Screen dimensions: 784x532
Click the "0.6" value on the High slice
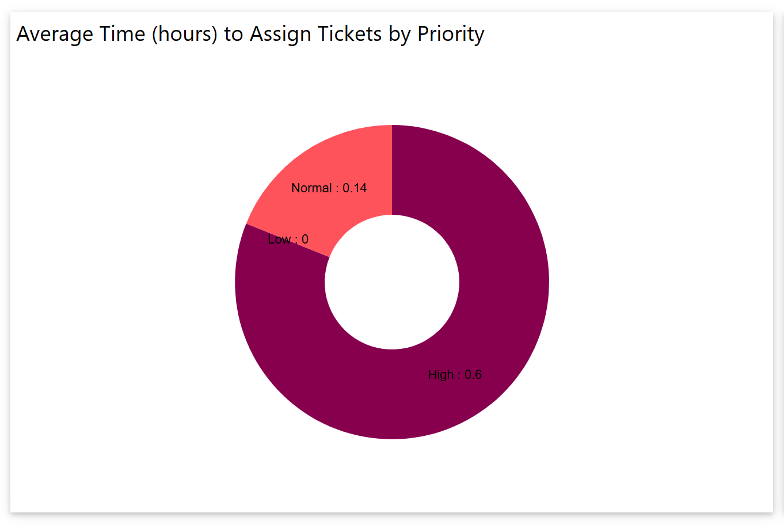(x=473, y=375)
